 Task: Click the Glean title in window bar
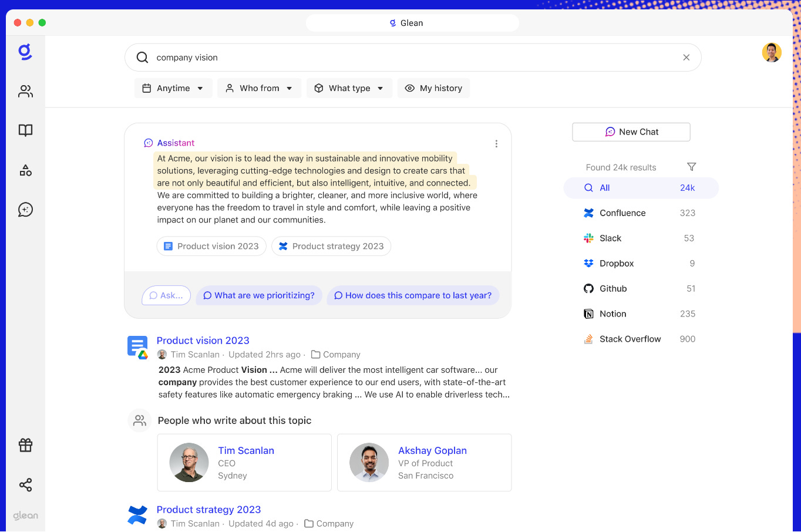click(x=412, y=23)
